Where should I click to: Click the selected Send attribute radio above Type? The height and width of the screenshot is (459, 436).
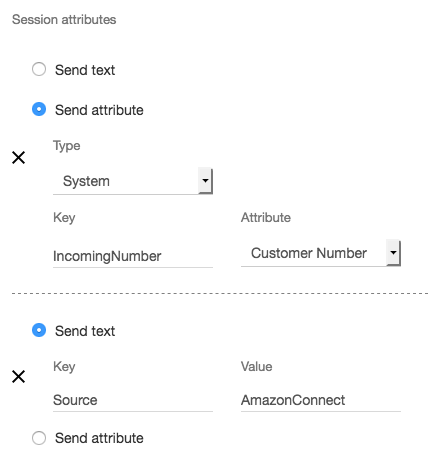(39, 109)
